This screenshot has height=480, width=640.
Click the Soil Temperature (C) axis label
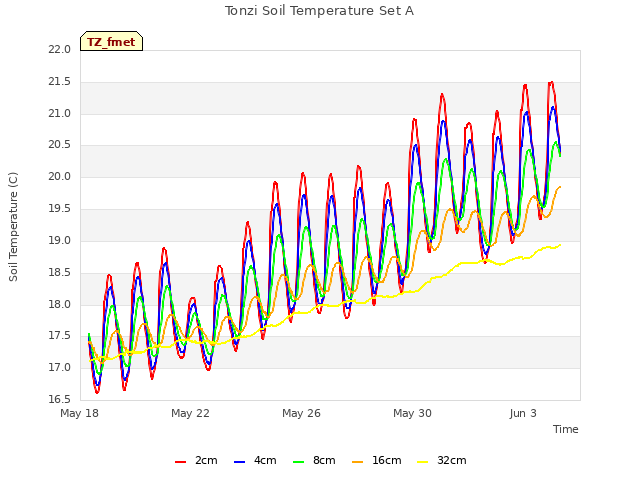13,227
